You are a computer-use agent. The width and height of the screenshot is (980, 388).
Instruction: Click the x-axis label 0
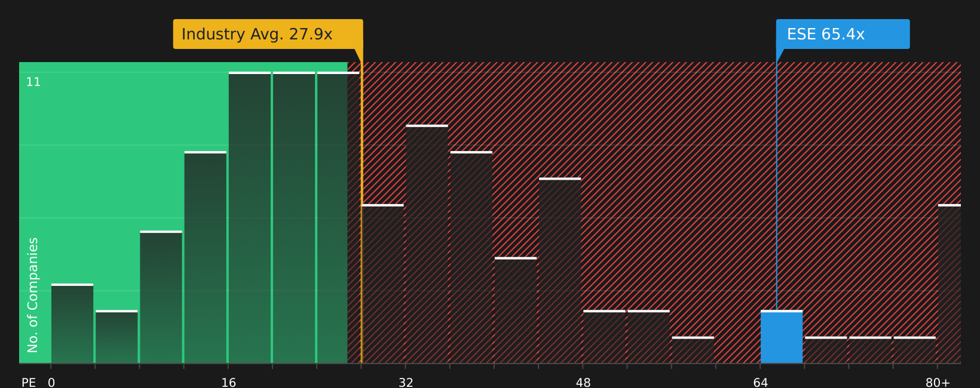point(51,382)
